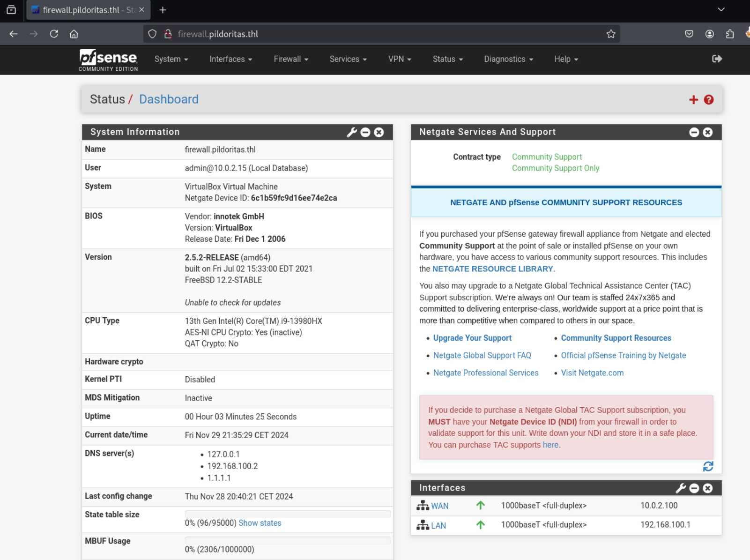Image resolution: width=750 pixels, height=560 pixels.
Task: Reload the page with browser refresh button
Action: 54,34
